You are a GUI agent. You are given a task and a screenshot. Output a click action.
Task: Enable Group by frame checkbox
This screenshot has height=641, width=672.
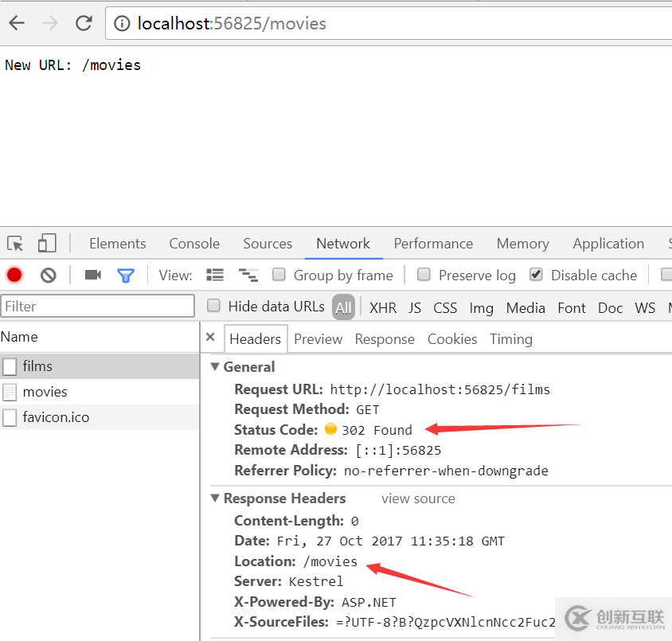[x=279, y=274]
